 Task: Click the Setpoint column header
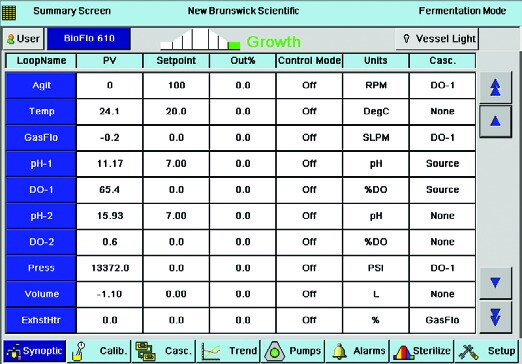click(x=176, y=61)
